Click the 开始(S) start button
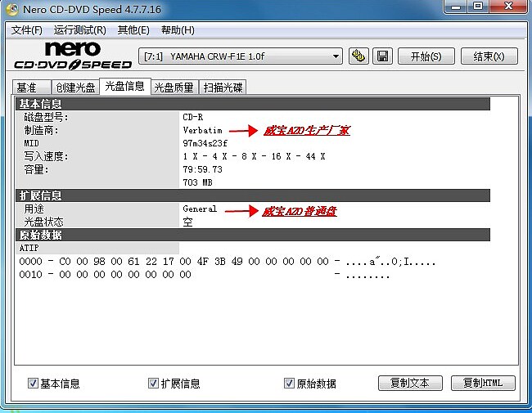Viewport: 532px width, 413px height. 426,56
